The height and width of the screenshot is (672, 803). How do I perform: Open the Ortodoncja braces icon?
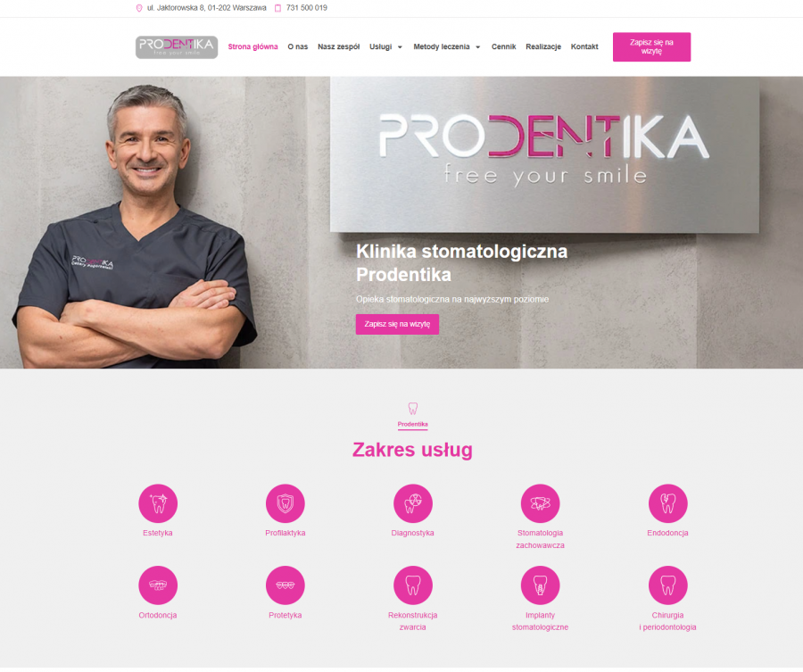tap(158, 585)
